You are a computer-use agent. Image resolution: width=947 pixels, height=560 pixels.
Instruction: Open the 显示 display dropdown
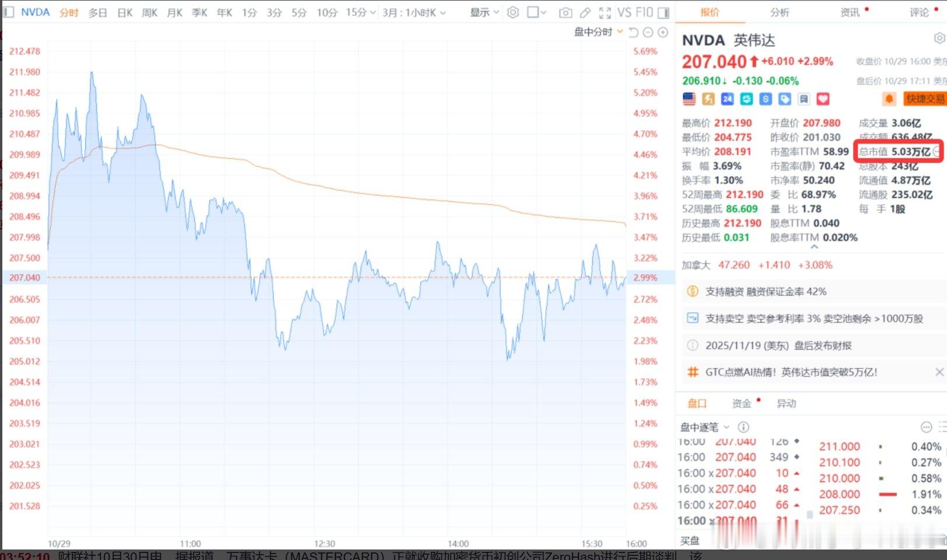(485, 12)
